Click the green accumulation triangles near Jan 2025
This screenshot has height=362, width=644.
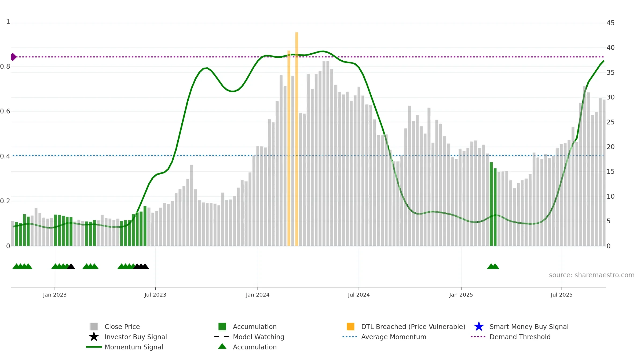[493, 266]
